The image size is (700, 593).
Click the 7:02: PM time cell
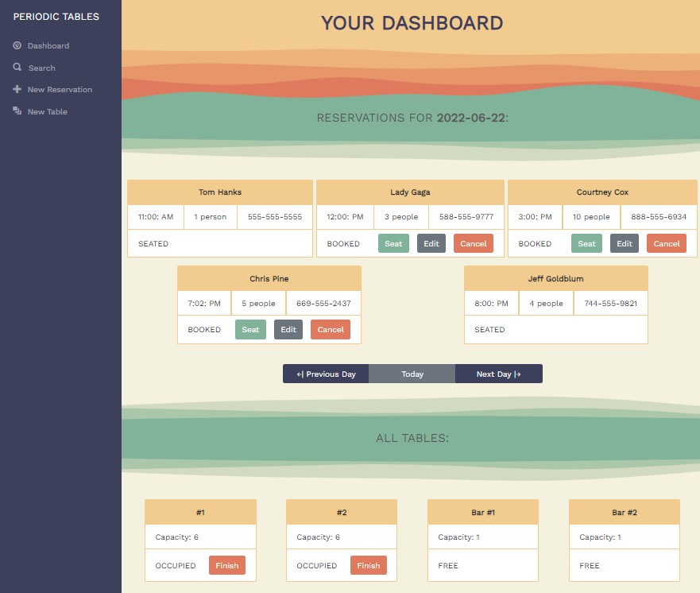[204, 304]
